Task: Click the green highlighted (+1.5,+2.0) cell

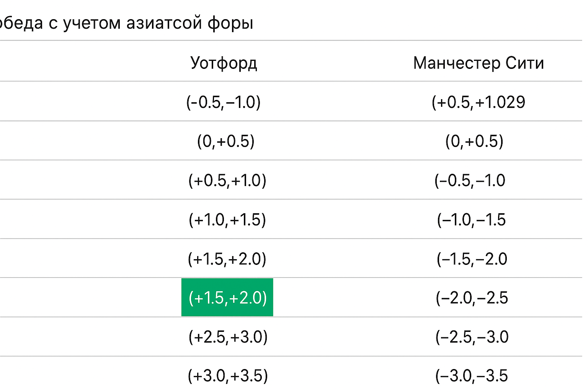Action: pyautogui.click(x=227, y=297)
